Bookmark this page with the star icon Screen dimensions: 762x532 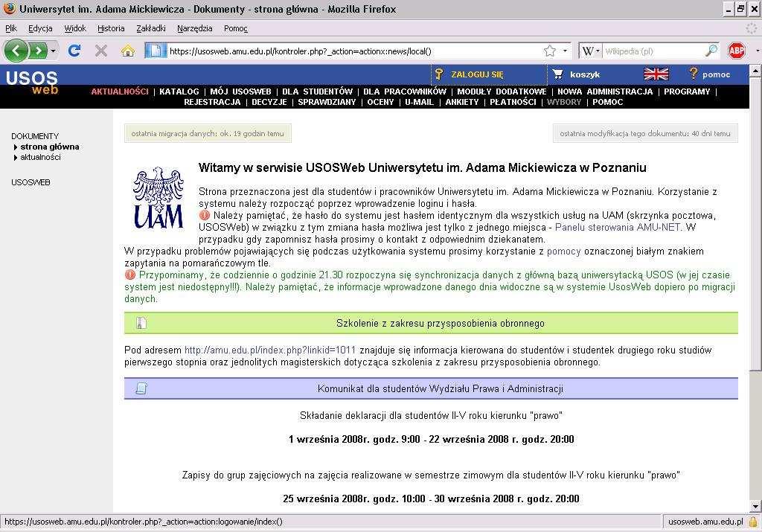550,51
